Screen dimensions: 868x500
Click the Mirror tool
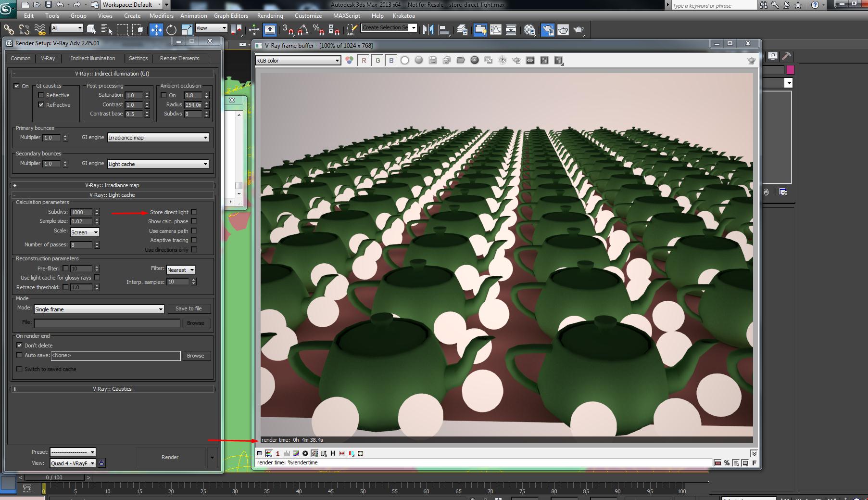coord(428,30)
